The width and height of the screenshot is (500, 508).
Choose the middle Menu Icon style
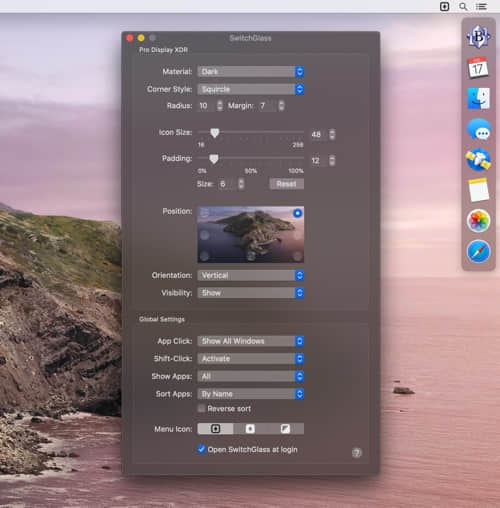(x=250, y=429)
